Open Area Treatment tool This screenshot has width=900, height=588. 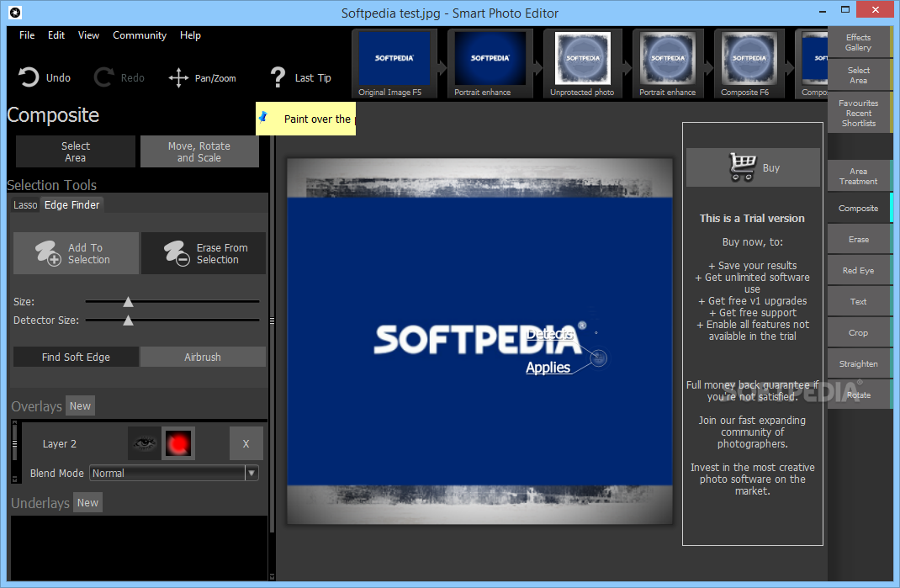(x=858, y=177)
